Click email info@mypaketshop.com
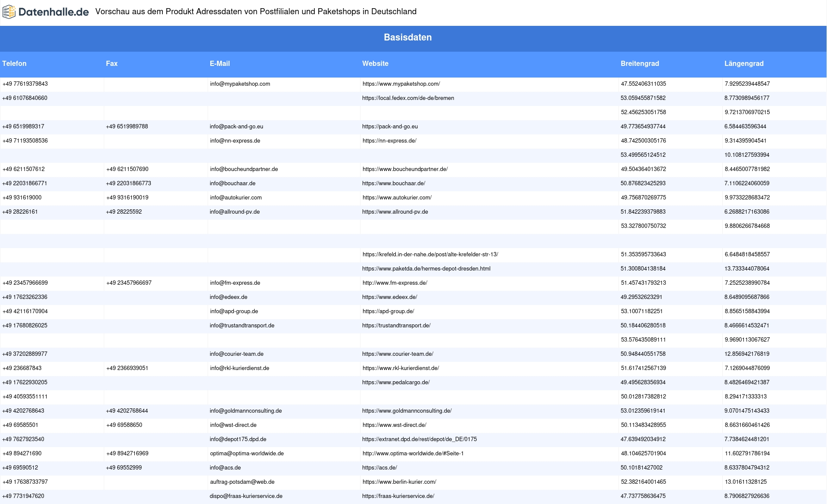Screen dimensions: 827x504 point(240,84)
